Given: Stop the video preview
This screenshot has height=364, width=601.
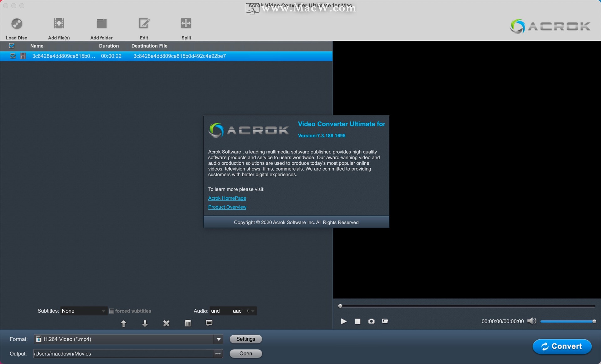Looking at the screenshot, I should click(x=357, y=321).
